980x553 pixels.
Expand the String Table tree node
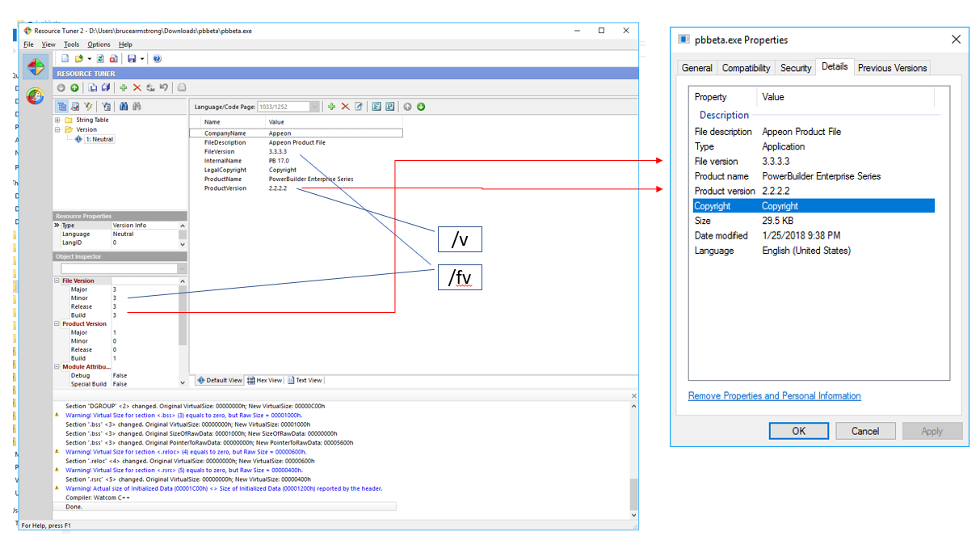pyautogui.click(x=58, y=120)
